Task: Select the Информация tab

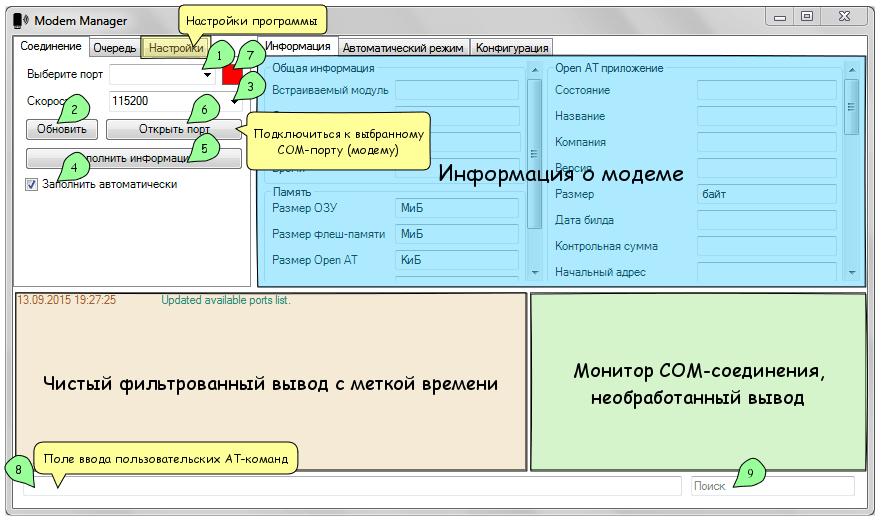Action: coord(298,46)
